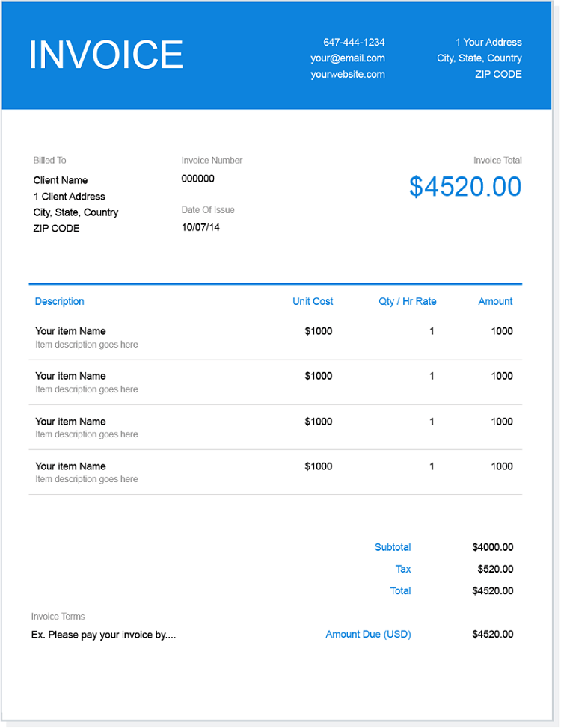Select the phone number 647-444-1234
The image size is (561, 728).
(x=354, y=43)
